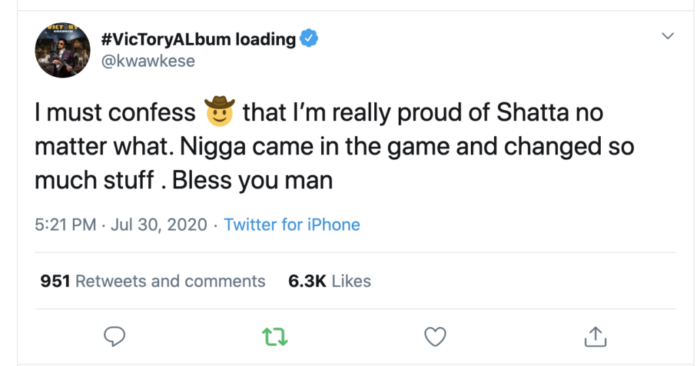
Task: Click the number 951 retweet count
Action: pos(55,281)
